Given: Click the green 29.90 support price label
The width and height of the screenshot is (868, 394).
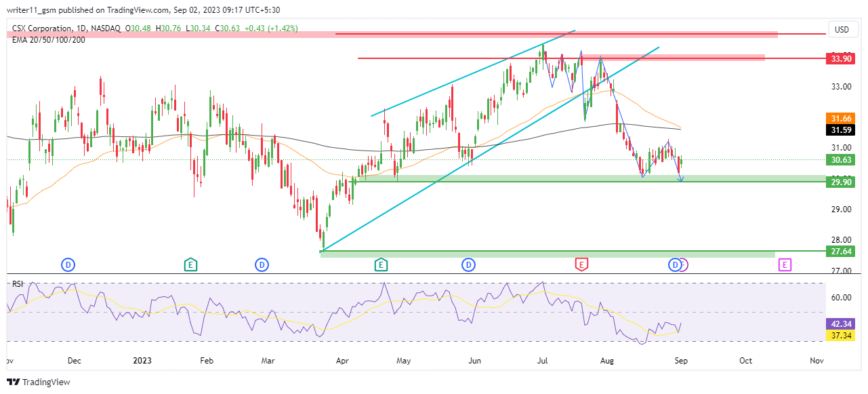Looking at the screenshot, I should pos(842,182).
